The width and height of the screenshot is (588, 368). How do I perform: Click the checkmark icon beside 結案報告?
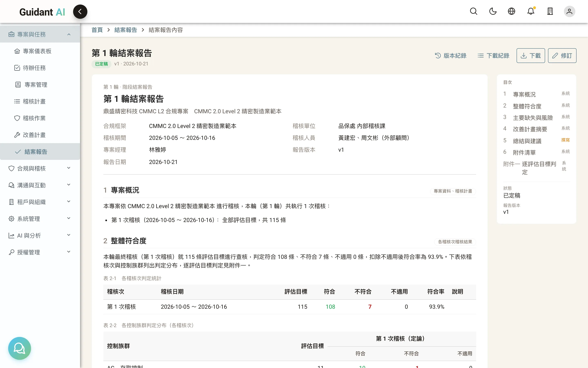pyautogui.click(x=18, y=152)
